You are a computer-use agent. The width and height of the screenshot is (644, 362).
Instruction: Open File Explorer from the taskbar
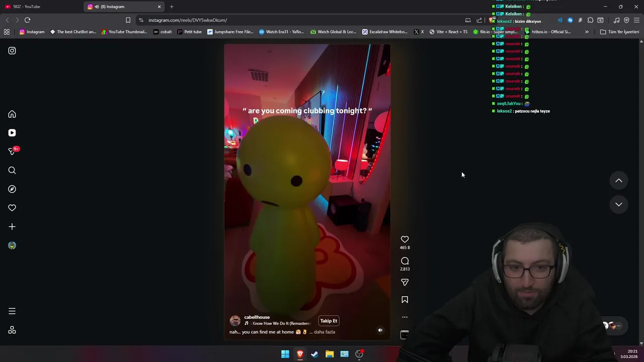coord(330,354)
